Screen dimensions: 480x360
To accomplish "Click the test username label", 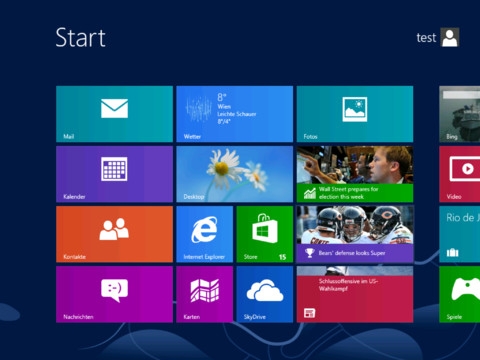I will tap(426, 38).
